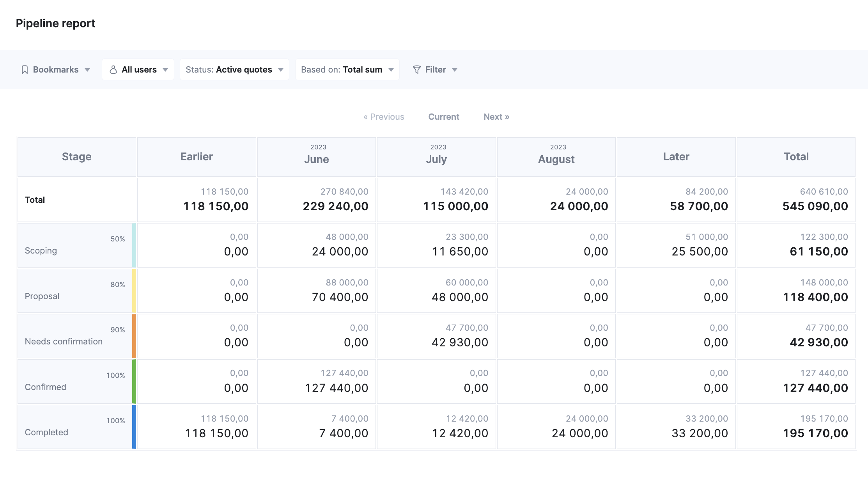Click the Completed stage blue color bar
Screen dimensions: 868x486
(x=134, y=427)
